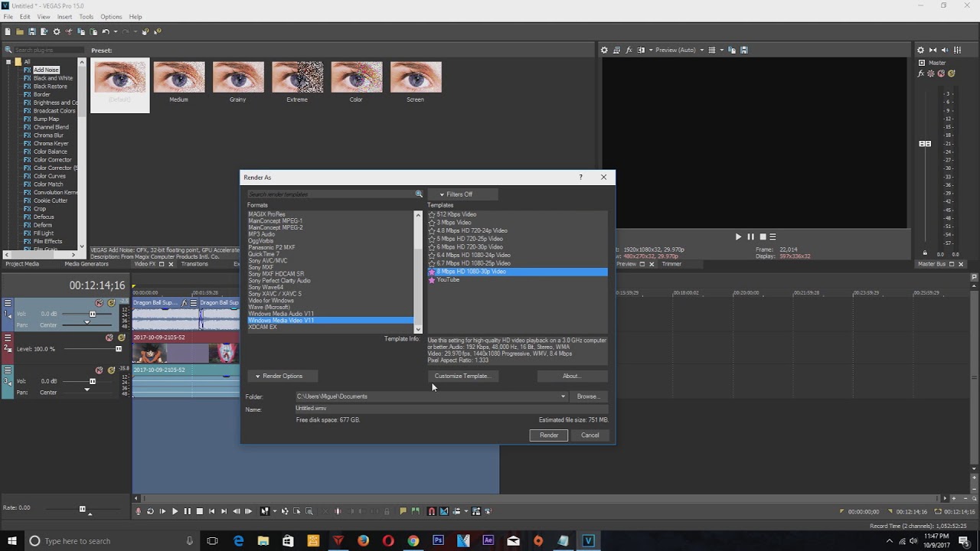Open Split Screen View dropdown arrow
Viewport: 980px width, 551px height.
(x=651, y=50)
